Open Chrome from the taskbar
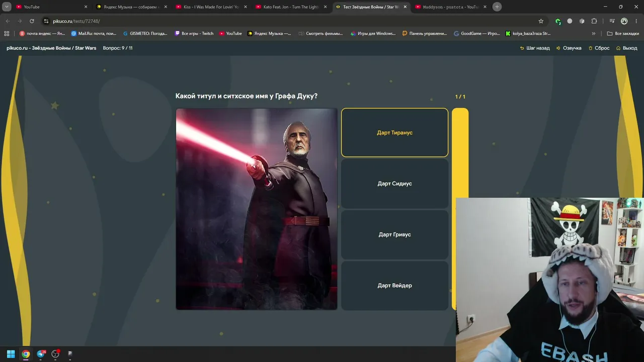Viewport: 644px width, 362px height. [x=26, y=354]
